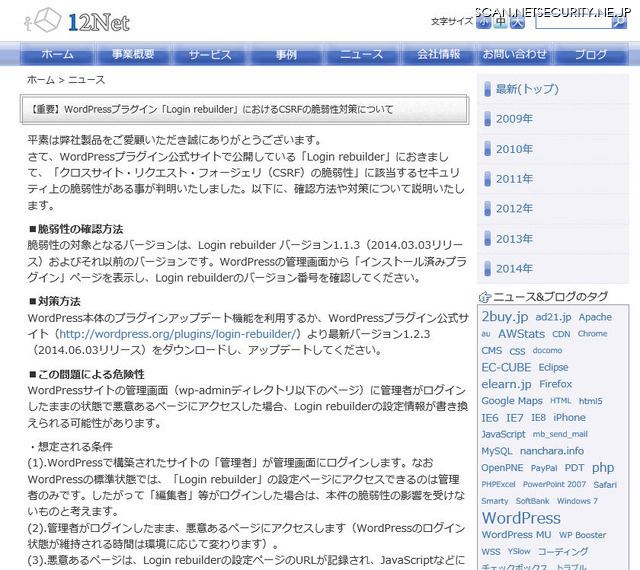Select the html5 tag
Viewport: 640px width, 570px height.
pos(590,401)
